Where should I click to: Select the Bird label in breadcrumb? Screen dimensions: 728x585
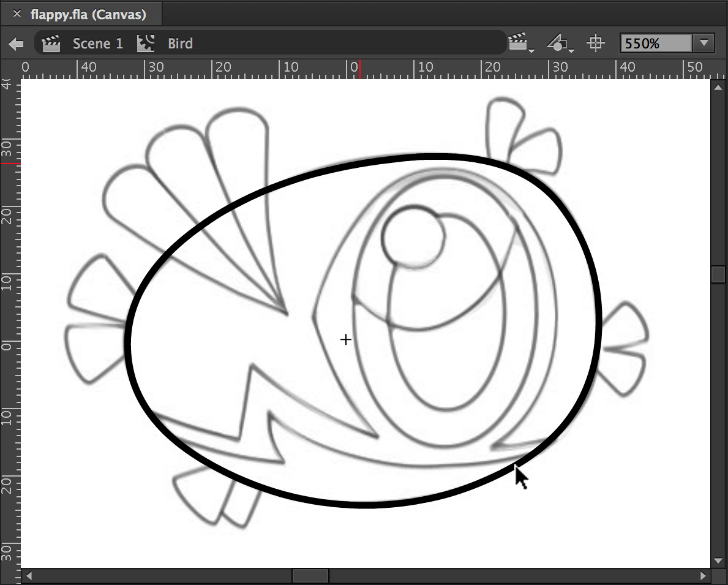pos(180,43)
